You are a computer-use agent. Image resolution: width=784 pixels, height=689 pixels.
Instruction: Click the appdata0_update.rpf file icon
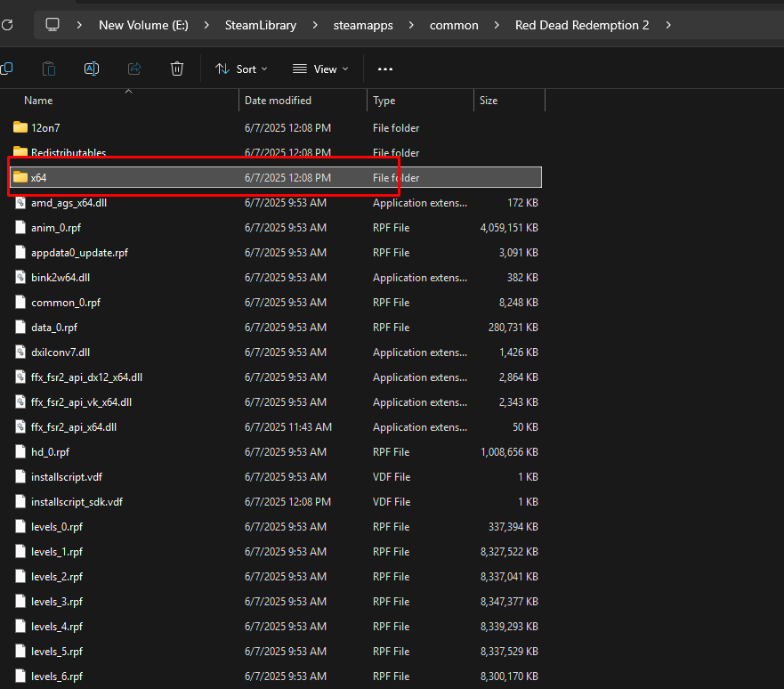[x=20, y=252]
